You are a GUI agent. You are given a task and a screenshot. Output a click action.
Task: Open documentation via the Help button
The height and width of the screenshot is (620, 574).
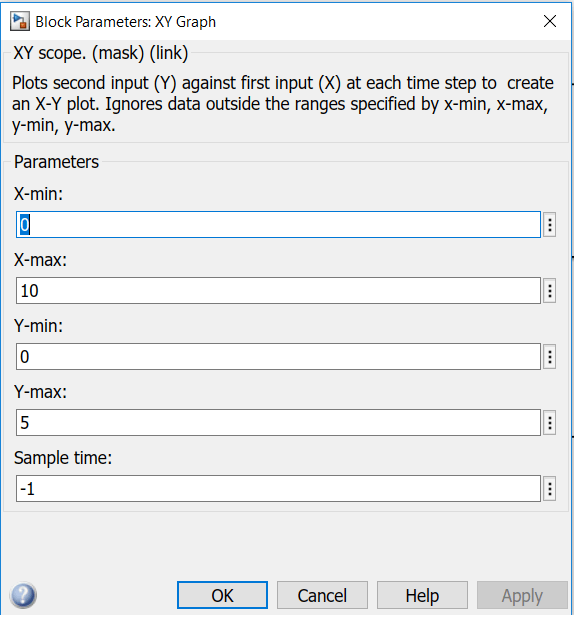point(422,595)
